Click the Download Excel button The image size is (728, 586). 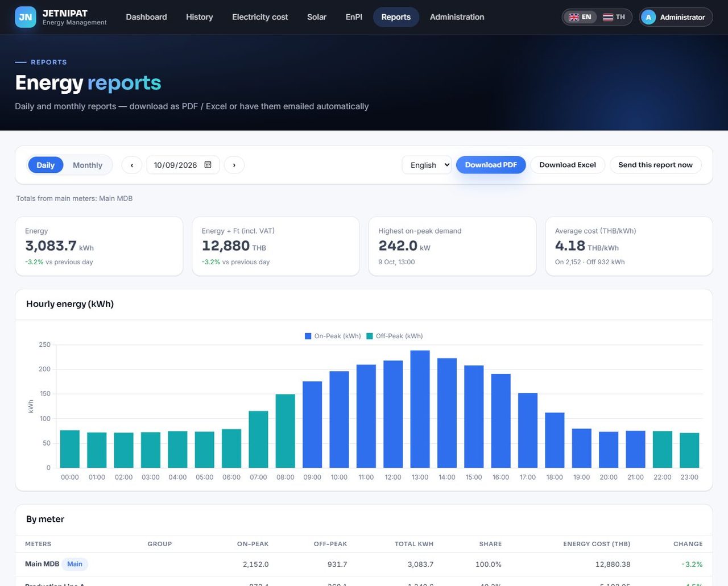coord(568,165)
